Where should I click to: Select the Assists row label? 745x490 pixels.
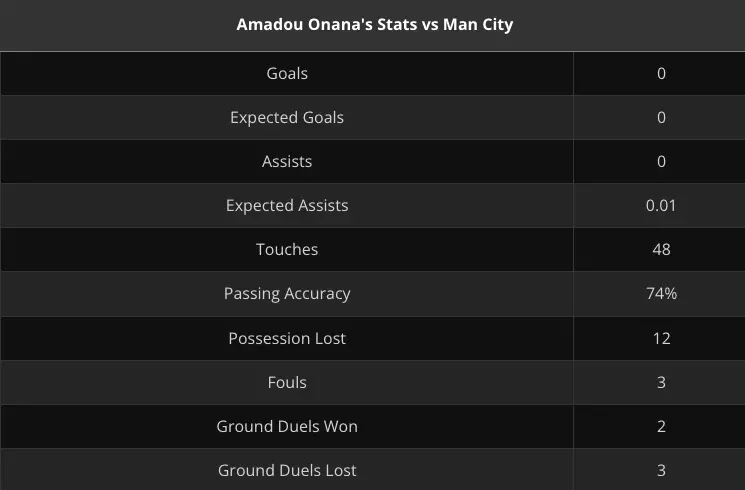tap(287, 161)
